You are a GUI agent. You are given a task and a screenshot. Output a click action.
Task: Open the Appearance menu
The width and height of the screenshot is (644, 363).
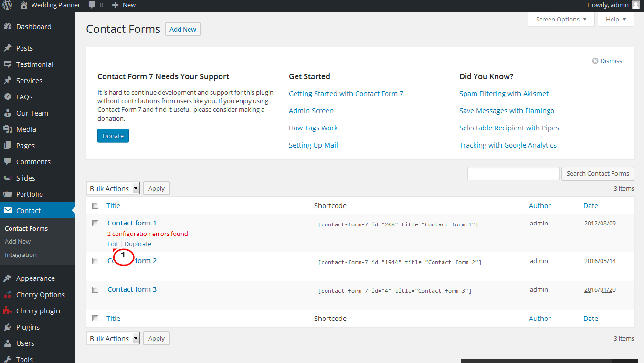(35, 278)
